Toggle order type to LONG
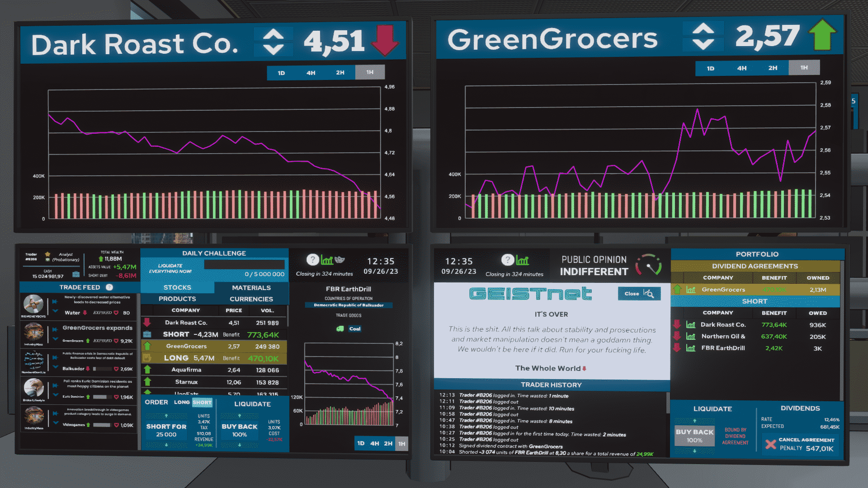The image size is (868, 488). point(182,402)
